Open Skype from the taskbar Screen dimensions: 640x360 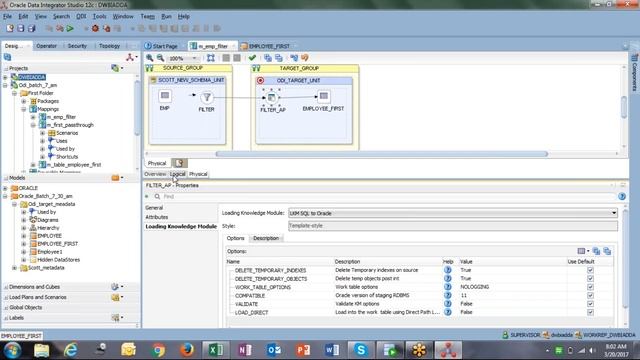(360, 350)
